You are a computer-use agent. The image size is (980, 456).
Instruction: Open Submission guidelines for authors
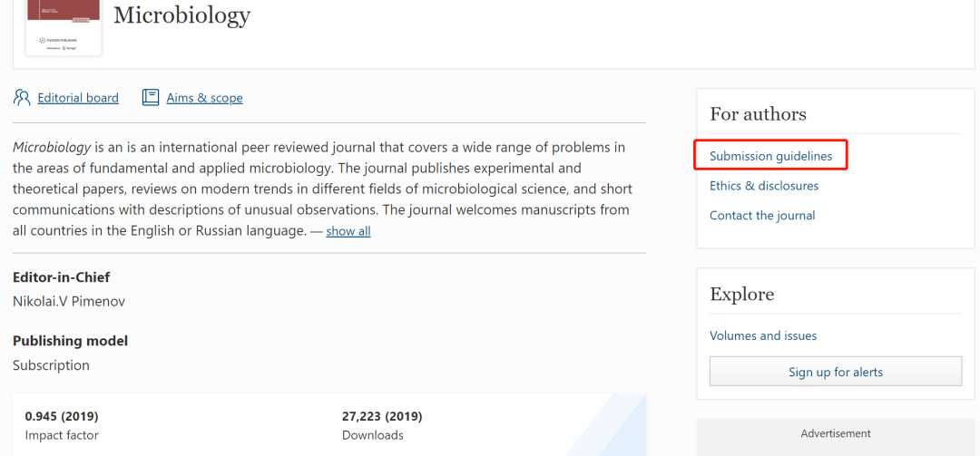click(x=770, y=156)
